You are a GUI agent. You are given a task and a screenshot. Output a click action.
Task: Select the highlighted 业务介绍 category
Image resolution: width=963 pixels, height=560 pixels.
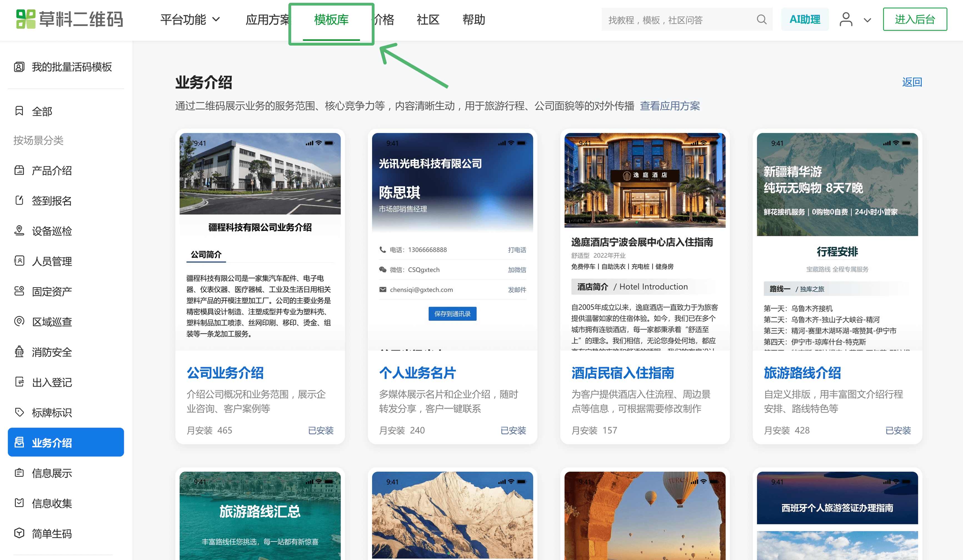66,442
